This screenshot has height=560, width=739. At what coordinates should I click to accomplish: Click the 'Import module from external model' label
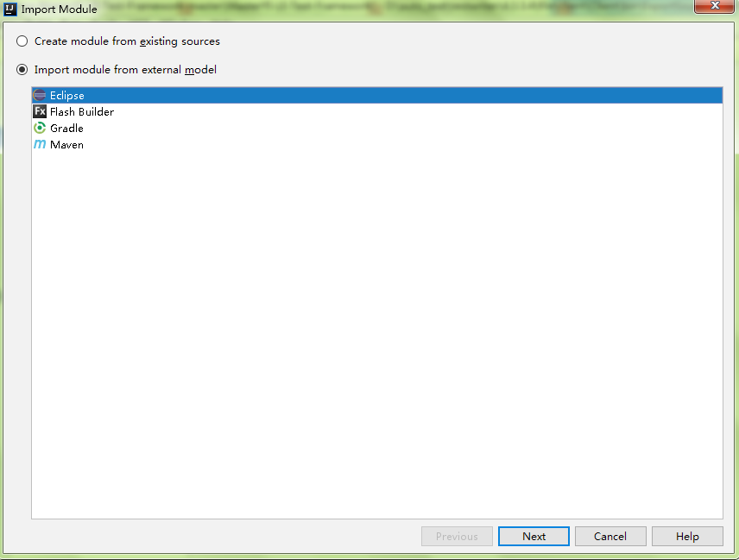click(125, 70)
